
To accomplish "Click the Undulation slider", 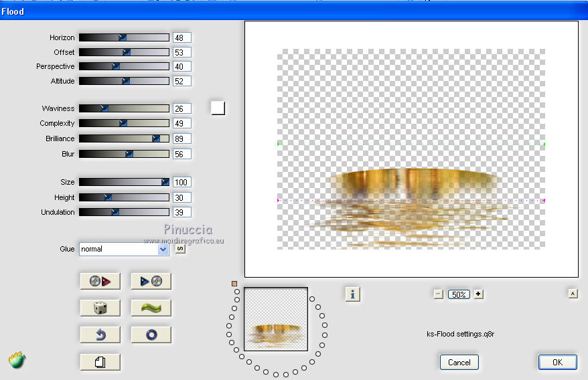I will pyautogui.click(x=124, y=212).
